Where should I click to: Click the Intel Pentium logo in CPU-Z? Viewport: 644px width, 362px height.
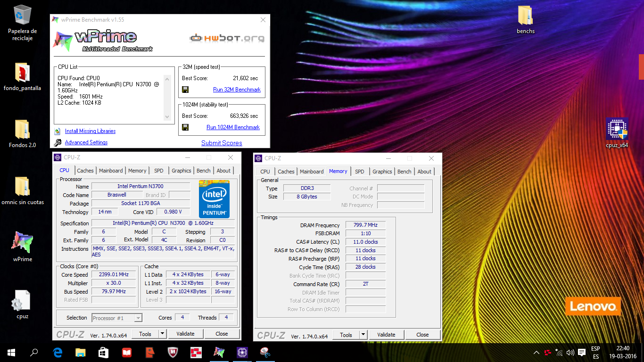pos(214,199)
